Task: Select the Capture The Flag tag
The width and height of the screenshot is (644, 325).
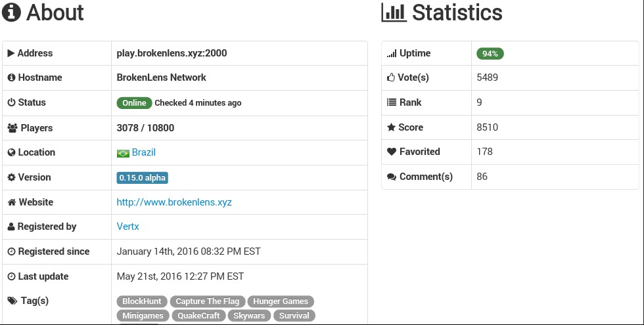Action: coord(208,301)
